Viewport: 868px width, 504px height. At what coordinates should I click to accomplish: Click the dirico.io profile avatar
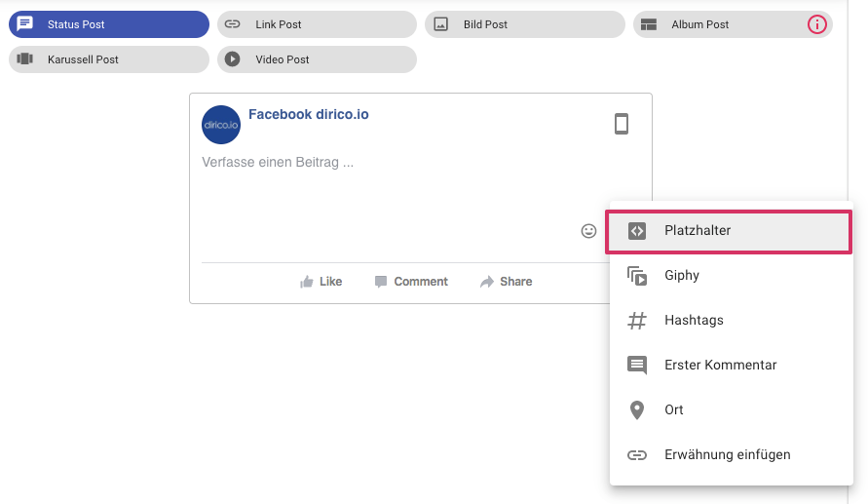(x=221, y=125)
